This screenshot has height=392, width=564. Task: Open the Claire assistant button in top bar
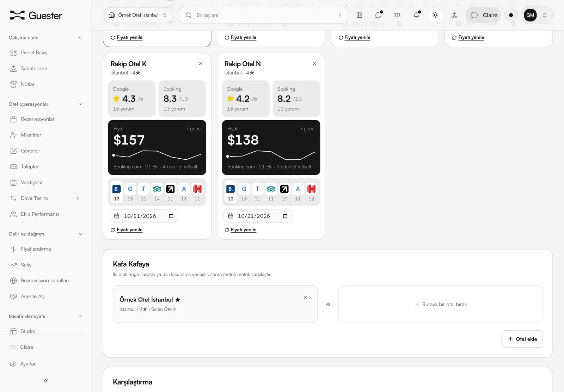483,15
